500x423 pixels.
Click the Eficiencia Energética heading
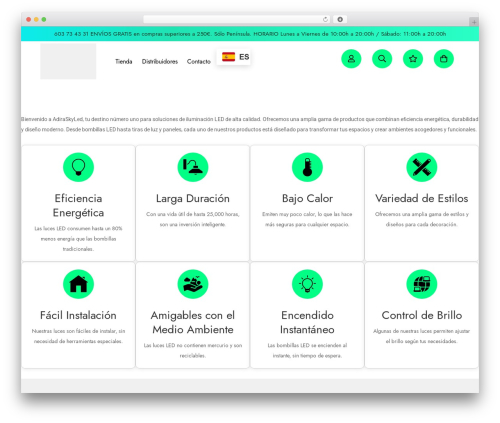coord(78,205)
